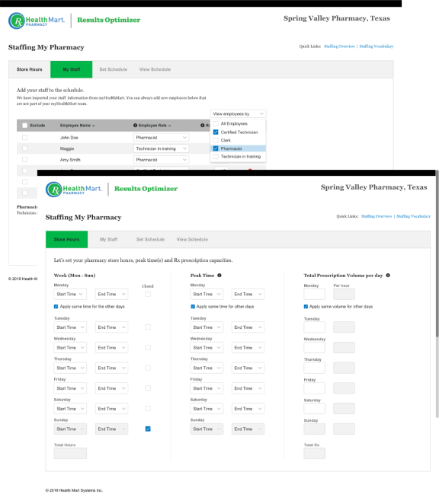Click the Total Hours field
Screen dimensions: 439x504
pyautogui.click(x=70, y=453)
